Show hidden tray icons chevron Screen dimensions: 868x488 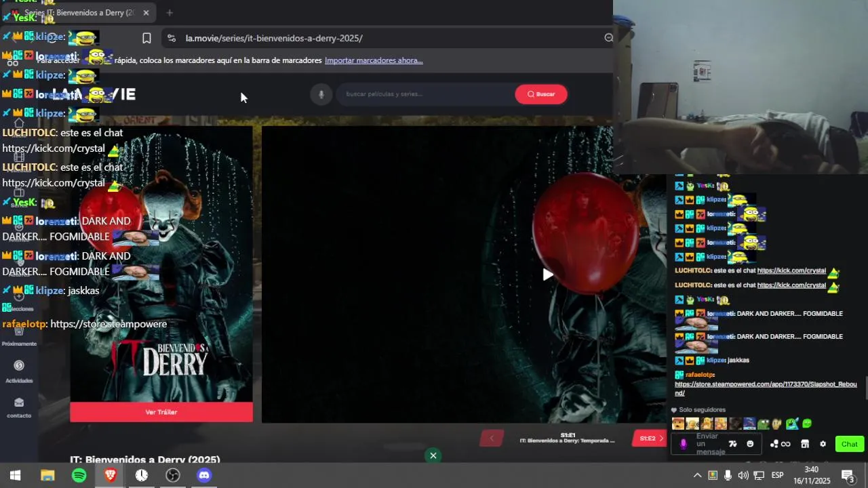coord(697,475)
